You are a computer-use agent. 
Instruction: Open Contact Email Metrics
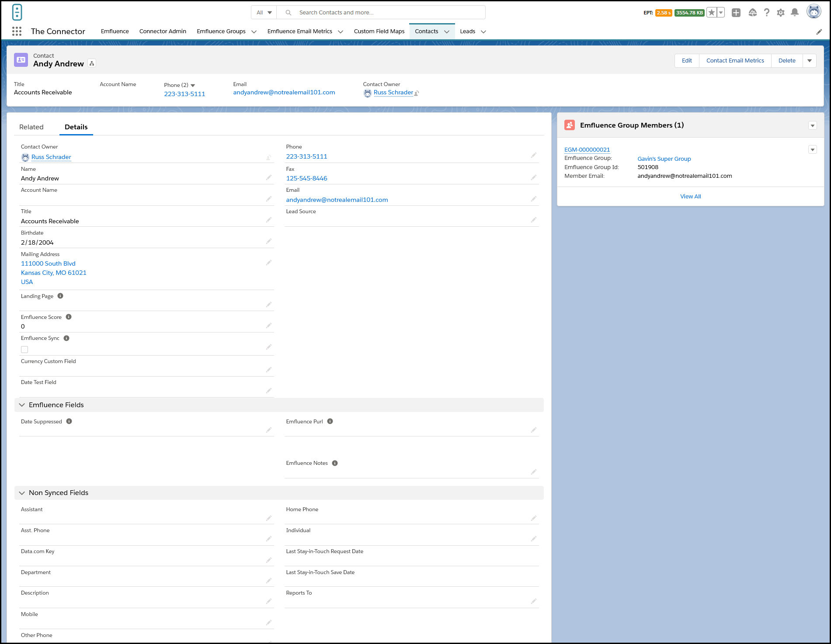[x=735, y=61]
